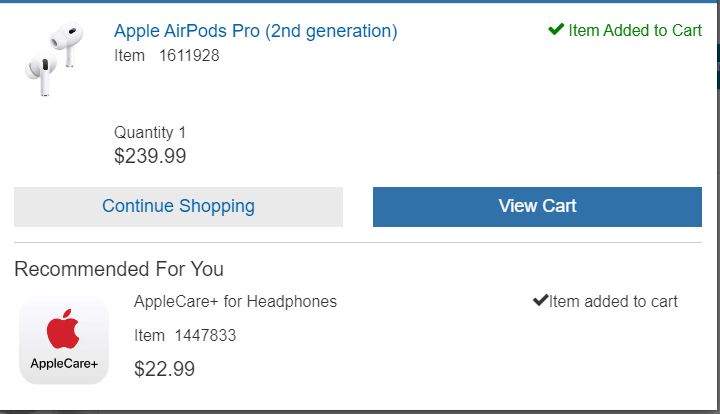Click the AirPods Pro product thumbnail
720x414 pixels.
pos(52,60)
